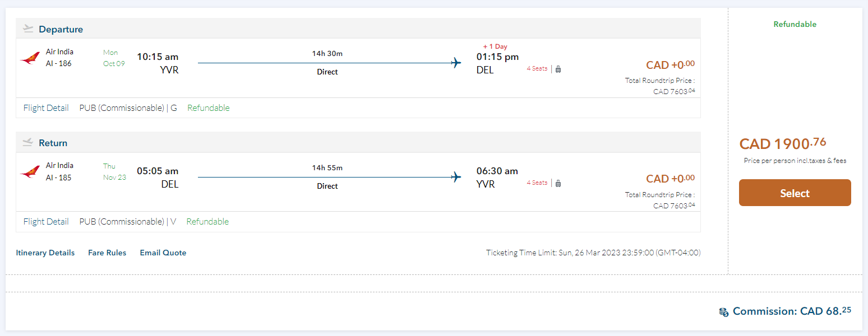The height and width of the screenshot is (336, 868).
Task: Click the Email Quote link
Action: point(163,253)
